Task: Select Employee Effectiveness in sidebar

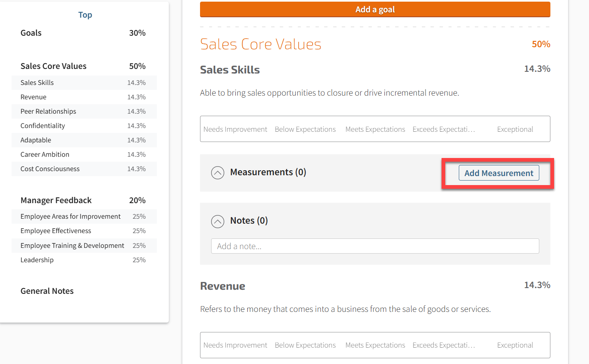Action: [84, 231]
